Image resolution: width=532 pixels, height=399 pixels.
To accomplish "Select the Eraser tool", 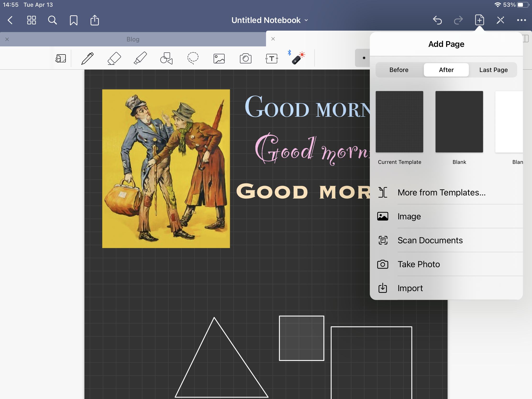I will 114,58.
